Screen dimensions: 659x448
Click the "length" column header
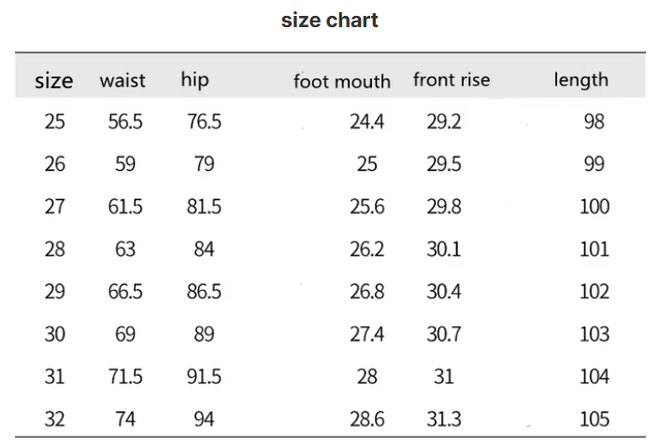[x=581, y=80]
